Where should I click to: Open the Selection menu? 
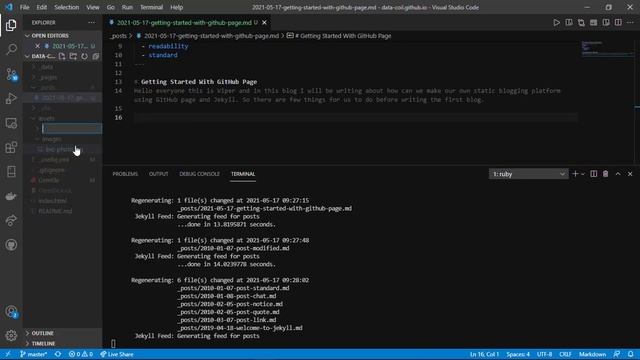[x=67, y=7]
